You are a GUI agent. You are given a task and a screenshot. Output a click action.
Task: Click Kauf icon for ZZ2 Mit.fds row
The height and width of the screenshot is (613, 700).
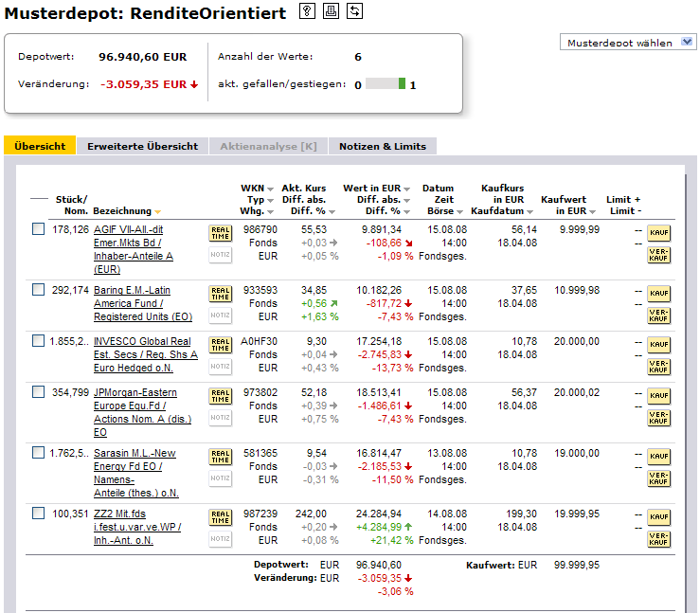tap(658, 517)
